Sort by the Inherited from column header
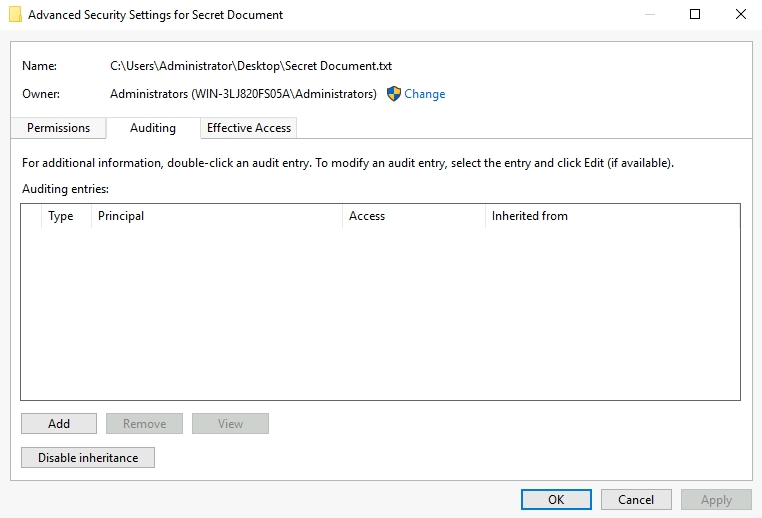The width and height of the screenshot is (762, 518). click(530, 216)
